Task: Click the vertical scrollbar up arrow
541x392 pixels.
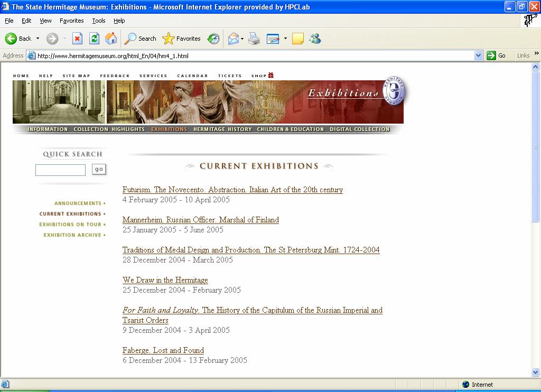Action: (536, 67)
